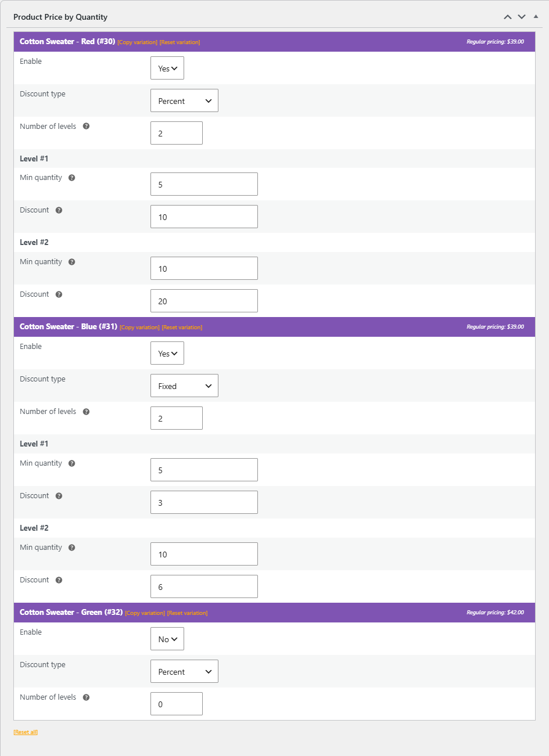Show help for Blue Level #2 Min quantity

(x=72, y=548)
